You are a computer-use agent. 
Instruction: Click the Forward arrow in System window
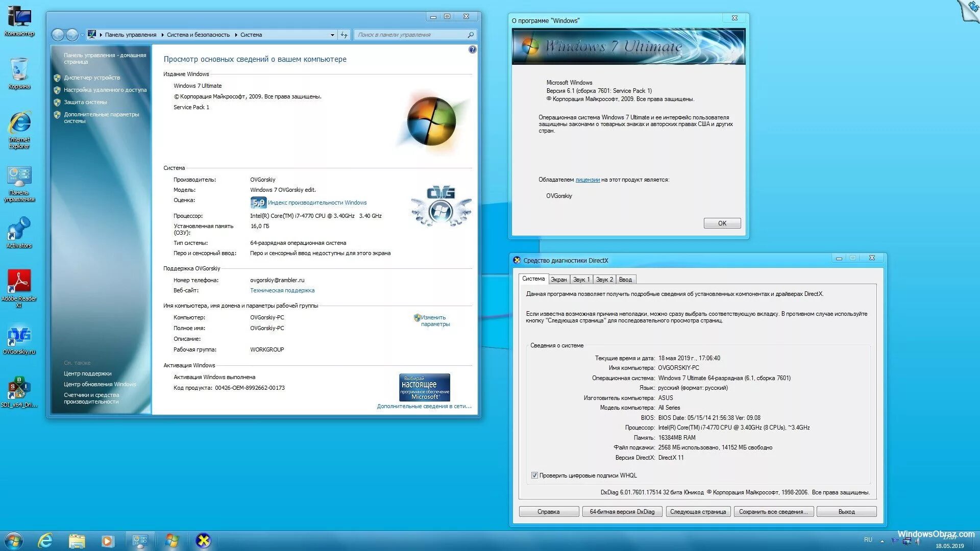pyautogui.click(x=72, y=35)
